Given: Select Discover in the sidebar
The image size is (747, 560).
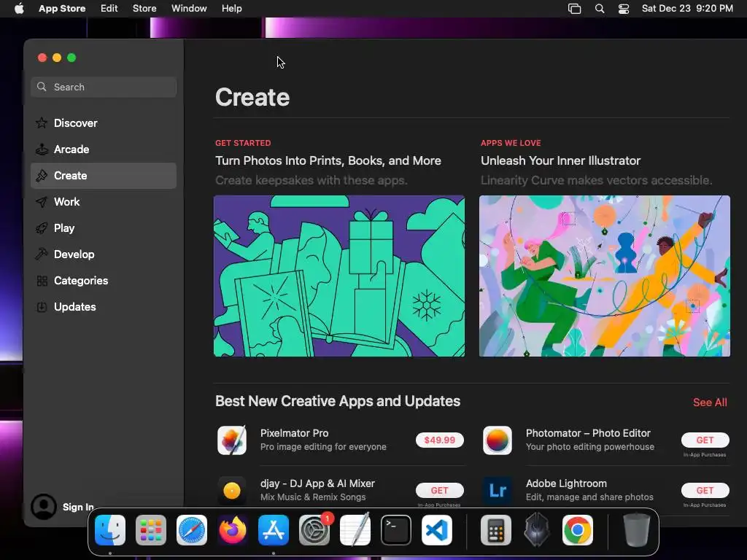Looking at the screenshot, I should [x=104, y=122].
